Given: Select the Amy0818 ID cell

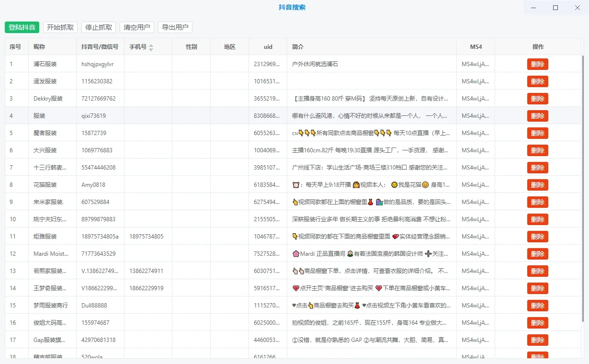Looking at the screenshot, I should pyautogui.click(x=100, y=185).
